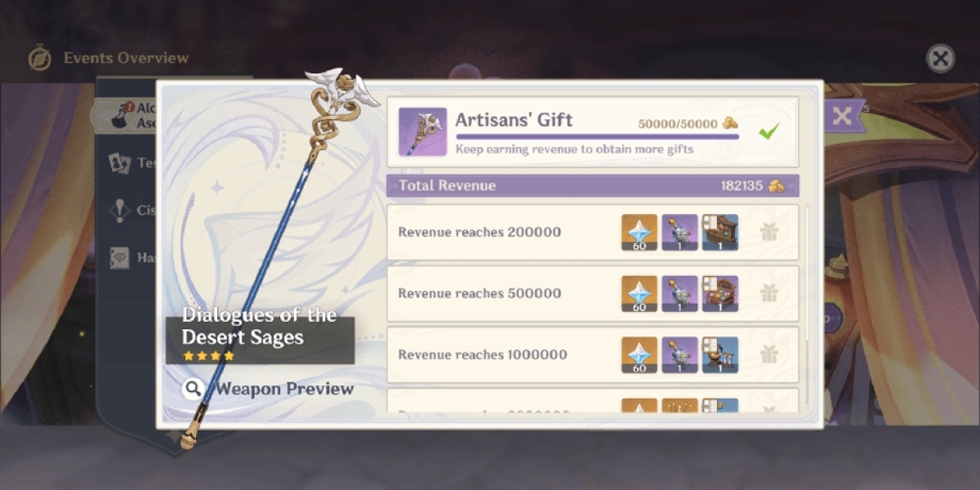Close the Events Overview screen
Image resolution: width=980 pixels, height=490 pixels.
[941, 58]
